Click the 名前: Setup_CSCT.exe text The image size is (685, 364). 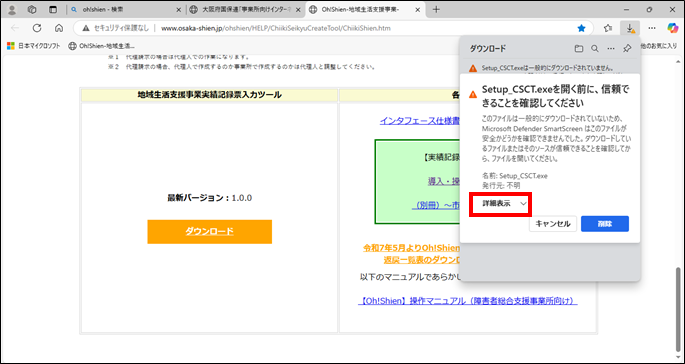515,176
